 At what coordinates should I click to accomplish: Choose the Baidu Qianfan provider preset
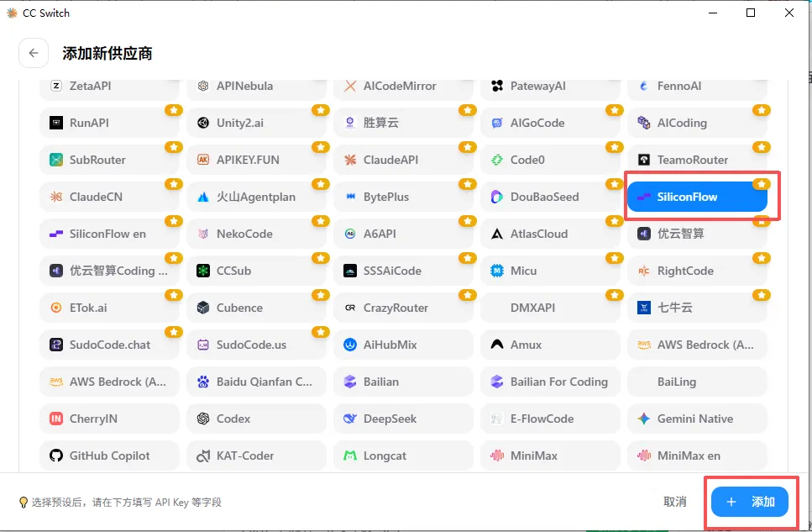tap(256, 382)
